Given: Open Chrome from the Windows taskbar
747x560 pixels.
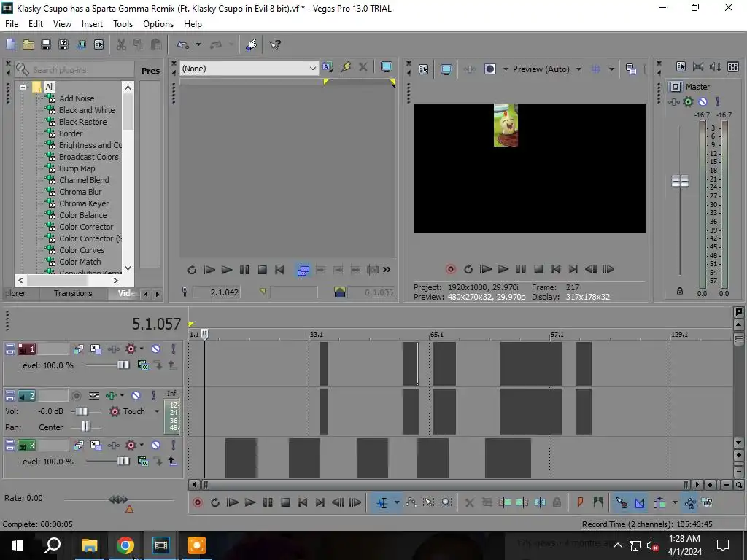Looking at the screenshot, I should (x=125, y=545).
